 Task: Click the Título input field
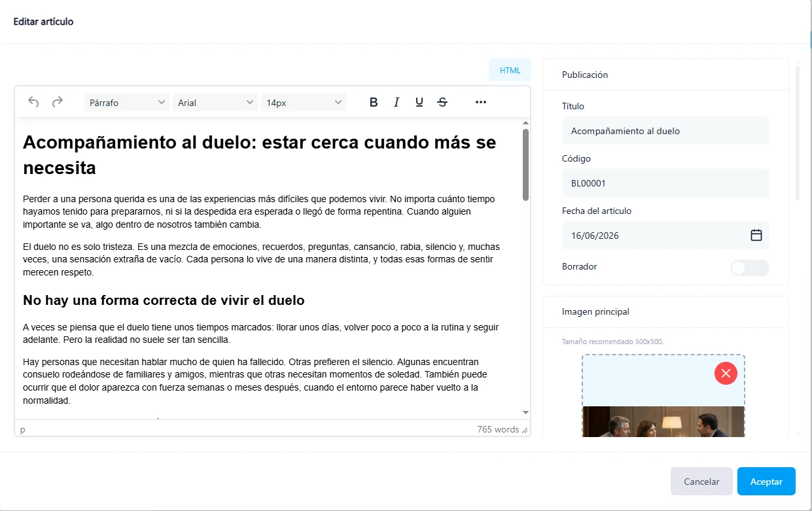pyautogui.click(x=665, y=131)
